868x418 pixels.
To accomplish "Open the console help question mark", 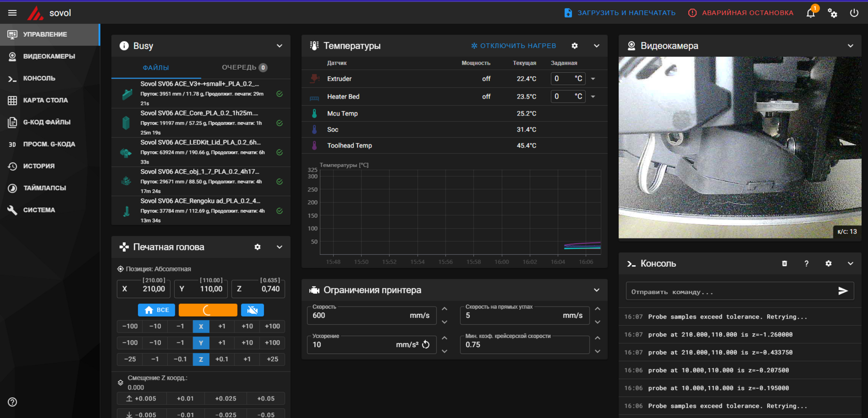I will (x=806, y=264).
